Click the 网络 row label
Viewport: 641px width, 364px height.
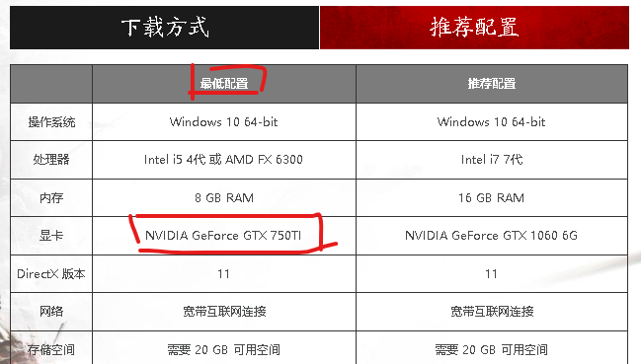click(x=51, y=312)
